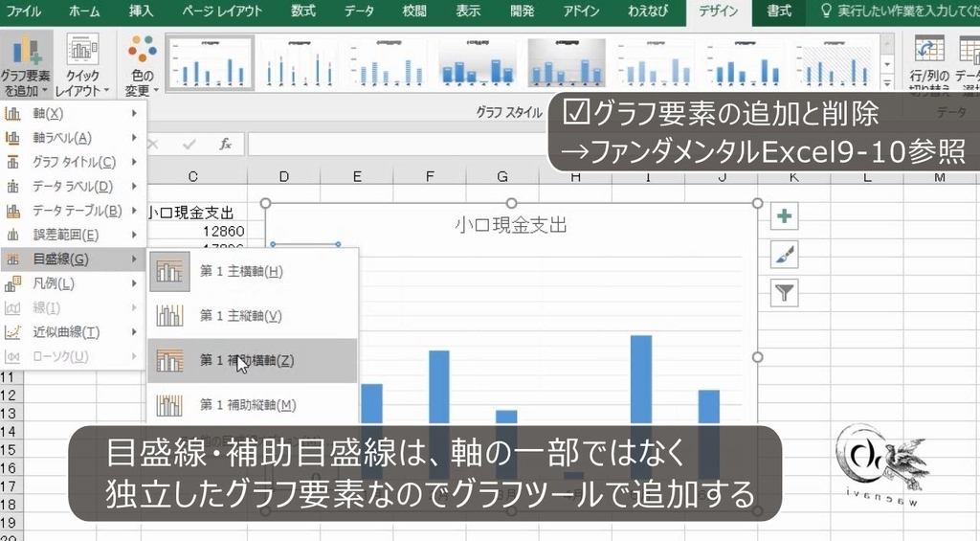The height and width of the screenshot is (541, 980).
Task: Click the chart styles paintbrush button
Action: tap(784, 255)
